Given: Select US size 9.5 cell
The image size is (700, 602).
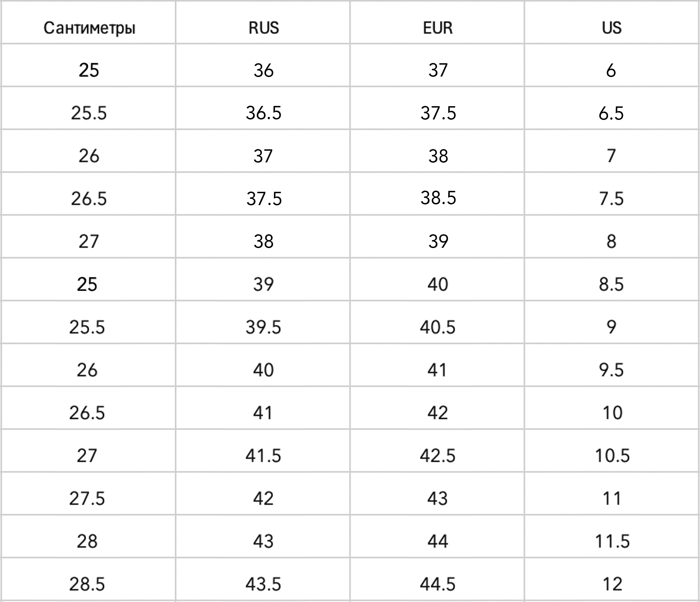Looking at the screenshot, I should click(x=611, y=370).
